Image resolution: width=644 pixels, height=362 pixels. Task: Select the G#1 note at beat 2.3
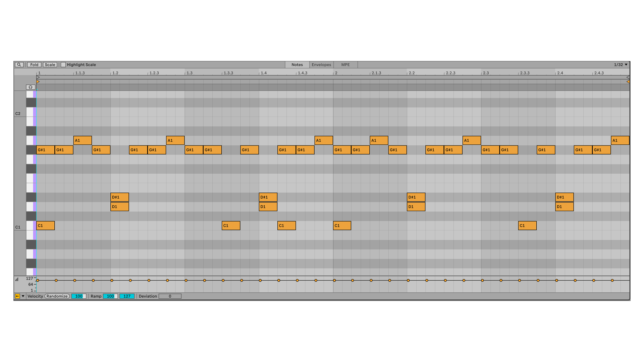click(490, 150)
